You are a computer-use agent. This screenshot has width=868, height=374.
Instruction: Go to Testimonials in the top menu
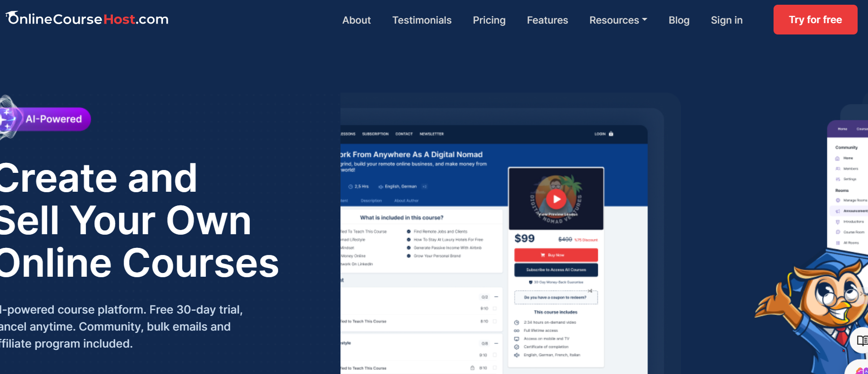click(421, 20)
